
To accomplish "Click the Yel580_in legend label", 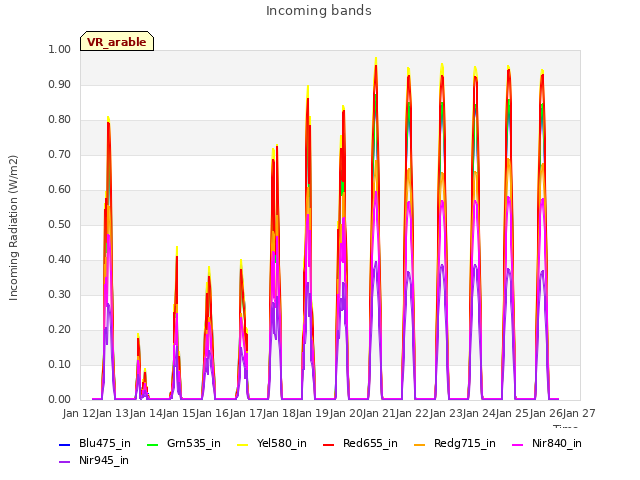I will tap(281, 444).
